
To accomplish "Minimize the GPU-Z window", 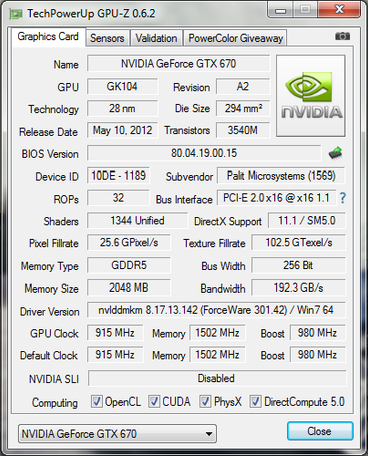I will click(280, 10).
